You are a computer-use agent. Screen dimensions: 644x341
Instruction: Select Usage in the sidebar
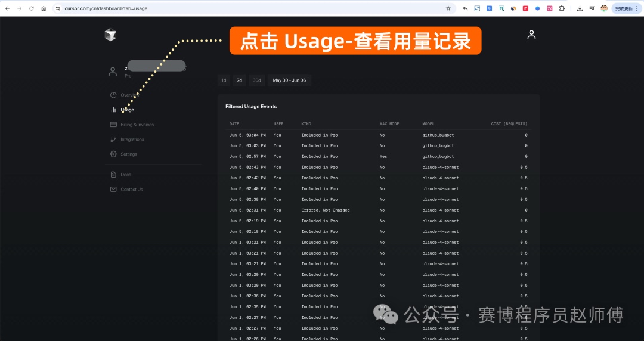click(122, 110)
